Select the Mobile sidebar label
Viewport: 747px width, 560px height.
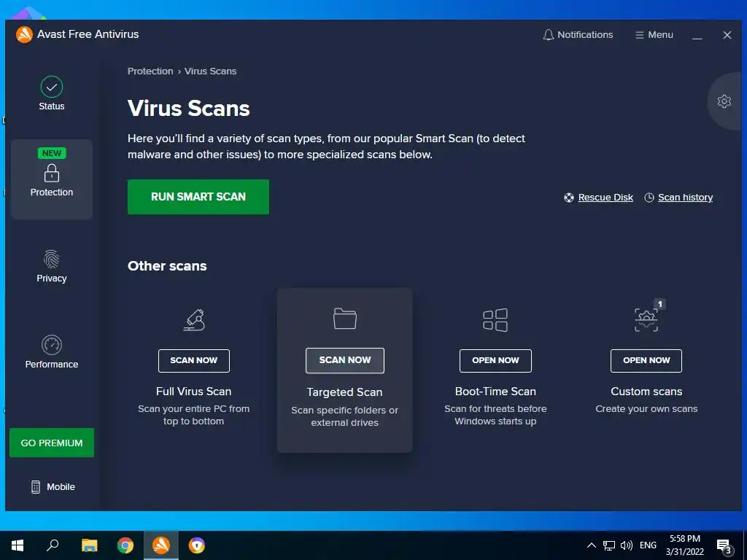[61, 486]
